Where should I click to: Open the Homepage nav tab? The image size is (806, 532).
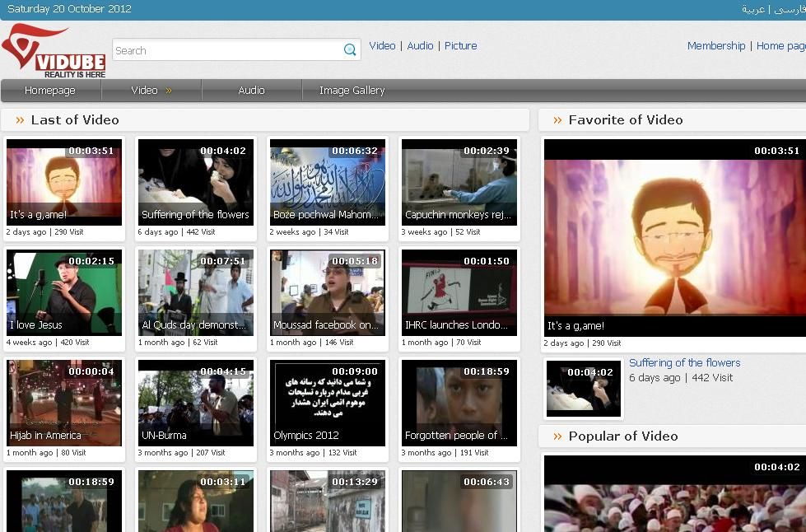[x=50, y=91]
